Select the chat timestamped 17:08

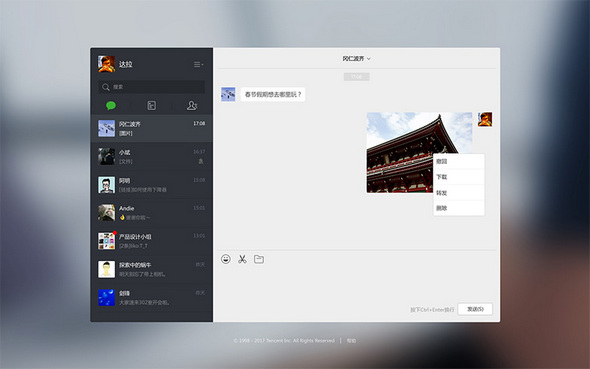tap(152, 128)
